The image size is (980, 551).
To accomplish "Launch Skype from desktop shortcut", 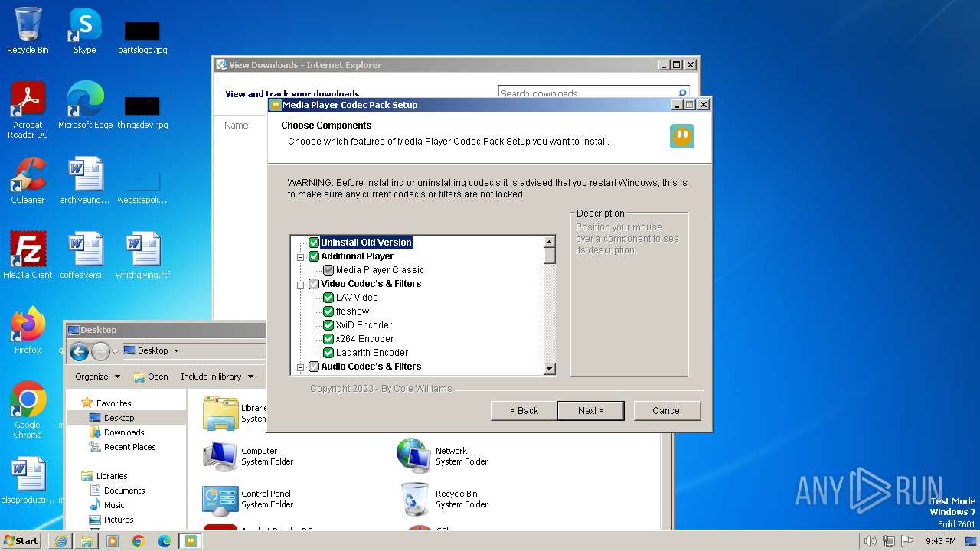I will point(85,31).
